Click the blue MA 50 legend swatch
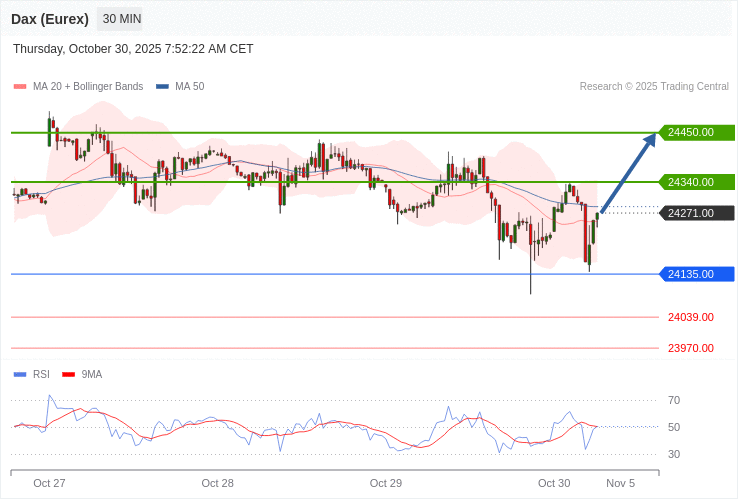The image size is (738, 500). click(x=162, y=87)
